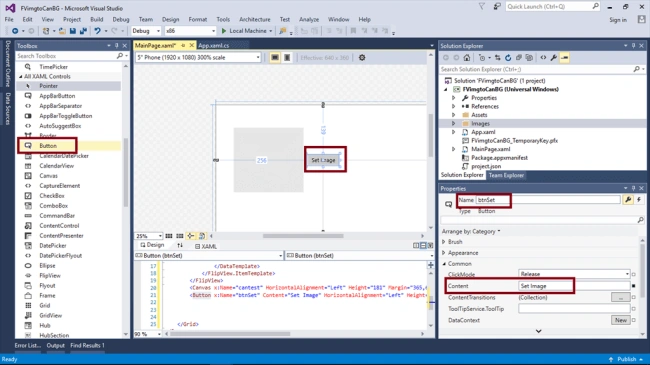Edit the Content value Set Image
This screenshot has width=650, height=365.
pyautogui.click(x=574, y=286)
